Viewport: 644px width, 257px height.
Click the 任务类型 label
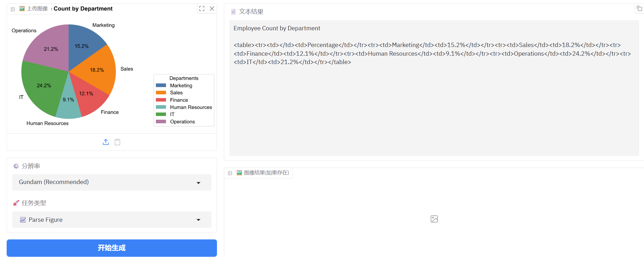pyautogui.click(x=34, y=203)
